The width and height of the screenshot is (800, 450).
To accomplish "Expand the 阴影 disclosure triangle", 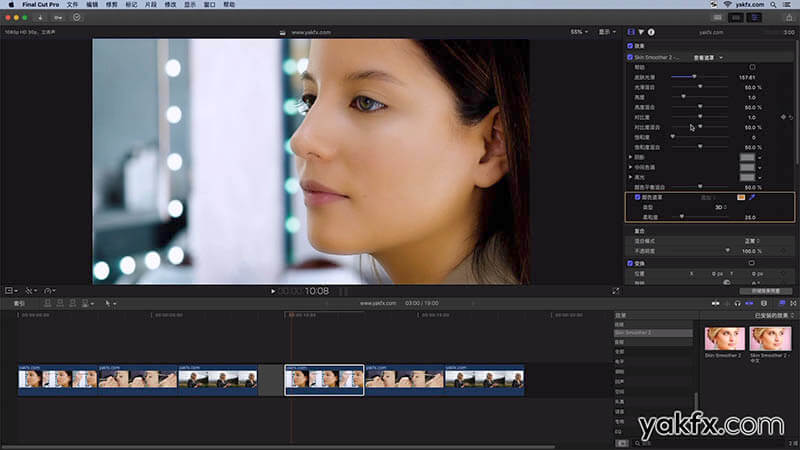I will click(x=630, y=157).
